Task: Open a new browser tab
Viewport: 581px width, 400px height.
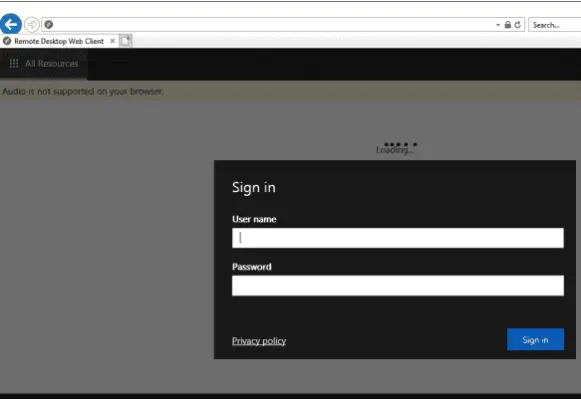Action: 126,41
